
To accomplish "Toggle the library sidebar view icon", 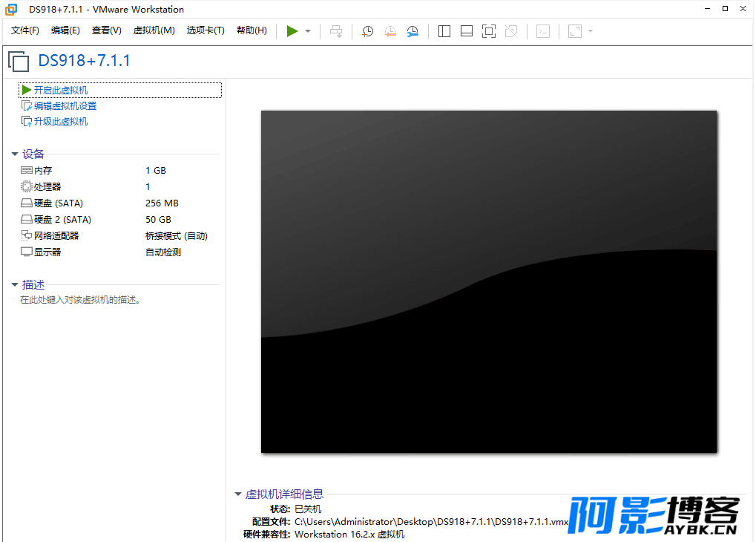I will [x=444, y=31].
